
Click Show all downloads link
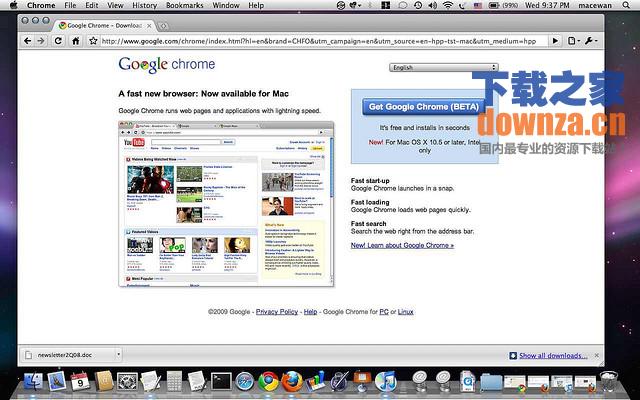(552, 355)
